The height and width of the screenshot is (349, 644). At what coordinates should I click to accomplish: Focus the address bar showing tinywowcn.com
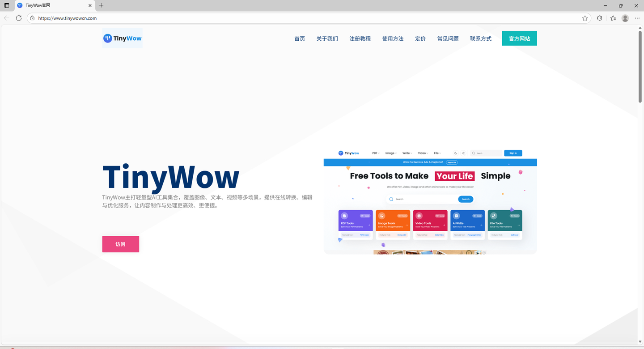pyautogui.click(x=309, y=18)
